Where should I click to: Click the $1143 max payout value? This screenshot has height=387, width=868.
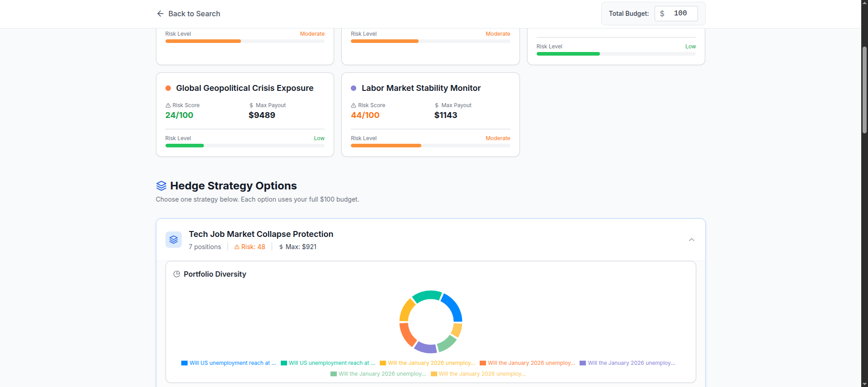pos(446,115)
